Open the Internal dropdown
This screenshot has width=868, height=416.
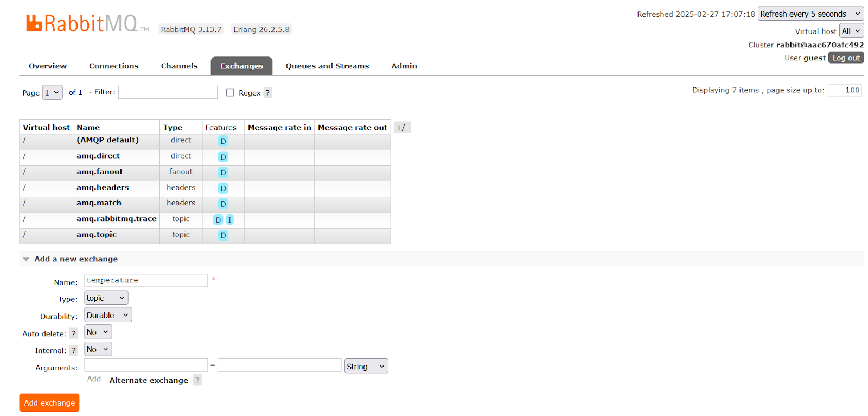98,349
